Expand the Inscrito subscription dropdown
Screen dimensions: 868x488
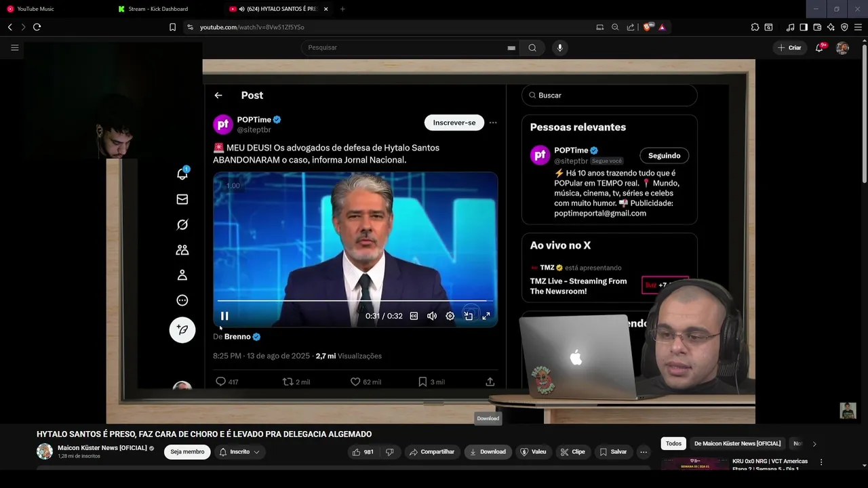239,452
